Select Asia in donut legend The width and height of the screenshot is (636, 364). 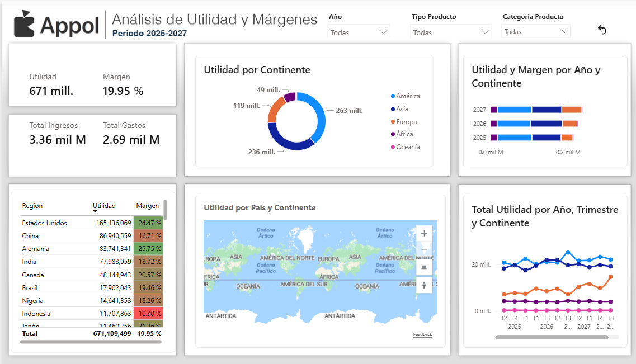(x=399, y=109)
